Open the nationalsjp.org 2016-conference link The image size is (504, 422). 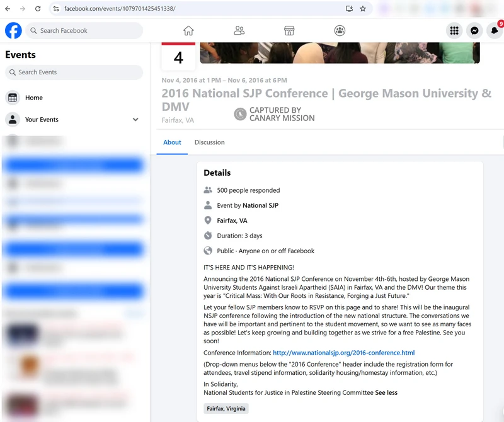[x=343, y=353]
